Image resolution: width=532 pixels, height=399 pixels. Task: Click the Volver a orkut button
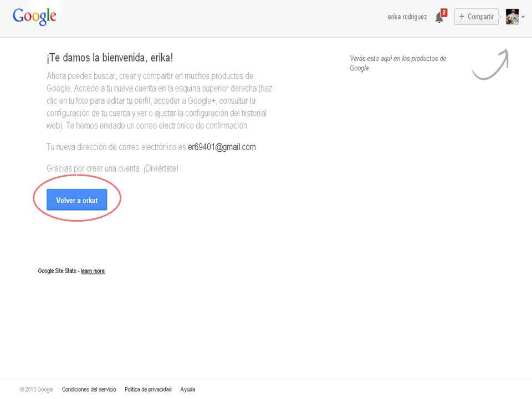click(76, 200)
